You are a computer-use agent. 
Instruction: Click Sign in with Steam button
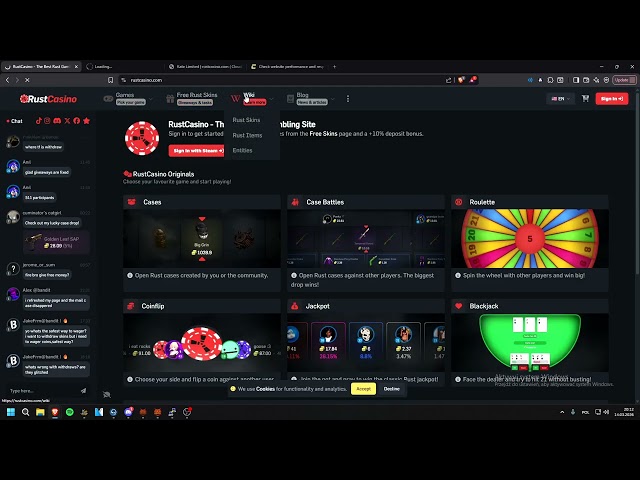198,151
